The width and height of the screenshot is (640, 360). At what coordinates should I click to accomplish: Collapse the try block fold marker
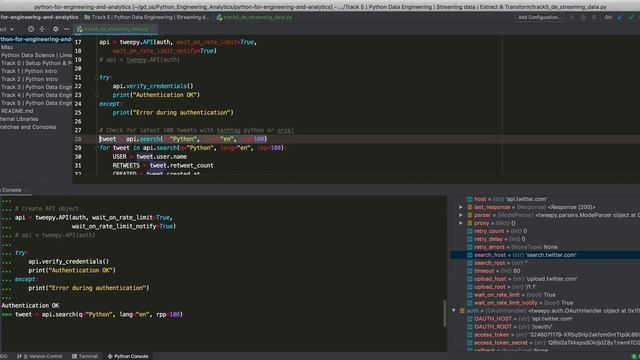tap(97, 77)
